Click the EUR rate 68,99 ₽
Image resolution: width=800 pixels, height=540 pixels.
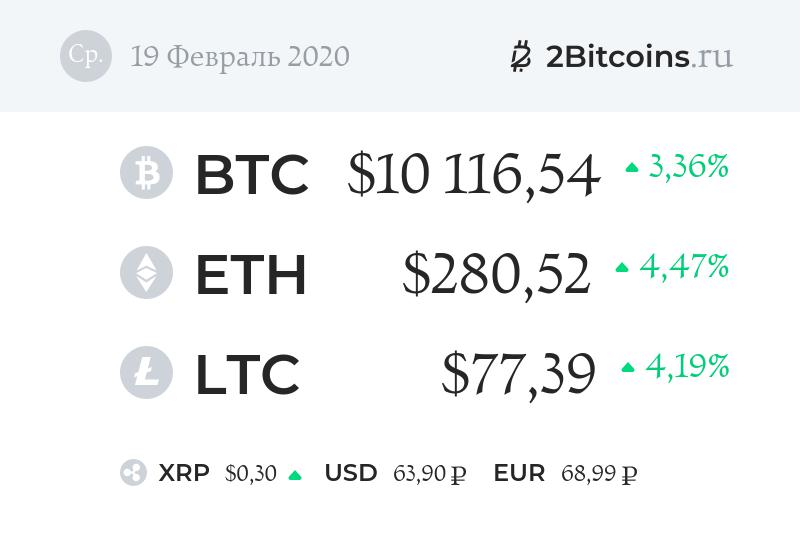pyautogui.click(x=599, y=474)
